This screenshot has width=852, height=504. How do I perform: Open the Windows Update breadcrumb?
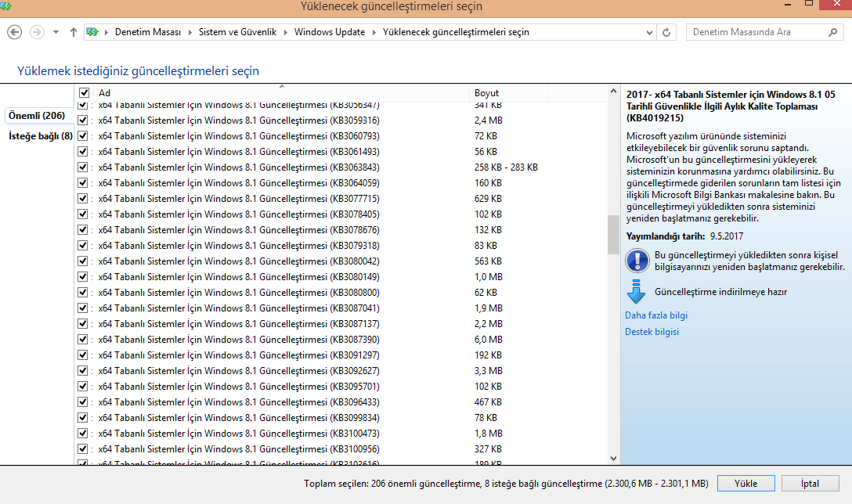click(330, 32)
